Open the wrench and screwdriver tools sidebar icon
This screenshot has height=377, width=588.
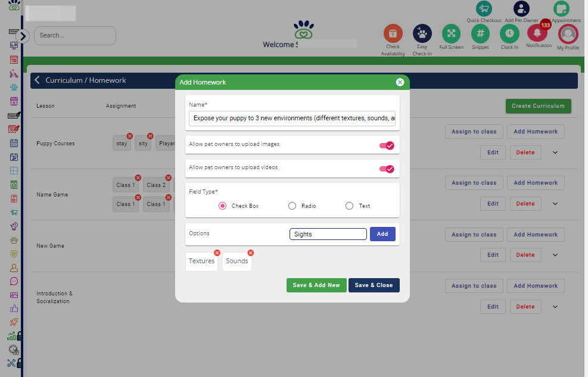(11, 363)
